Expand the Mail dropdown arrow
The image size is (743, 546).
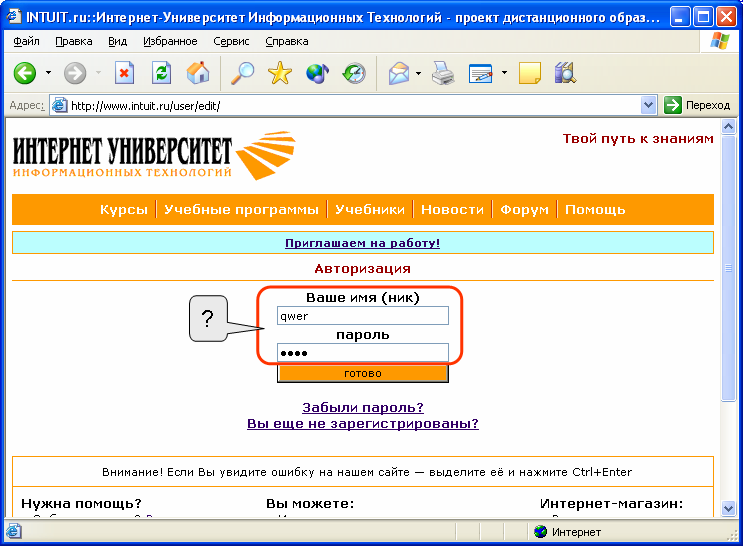tap(418, 73)
